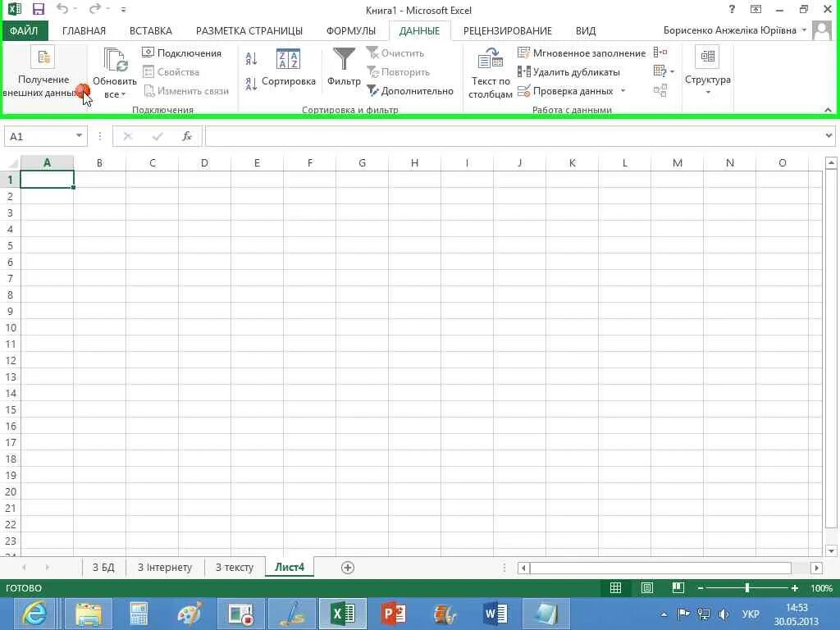Expand the Name Box dropdown arrow
840x630 pixels.
79,135
